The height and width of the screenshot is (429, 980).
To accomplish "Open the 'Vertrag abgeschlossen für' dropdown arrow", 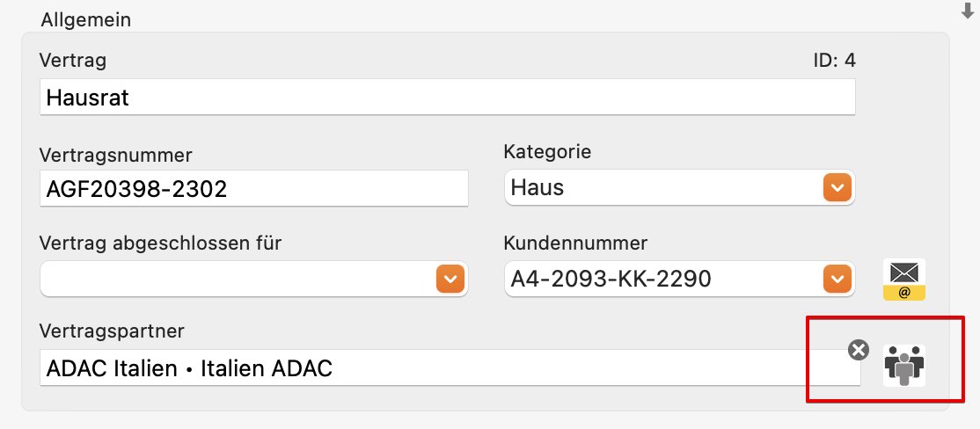I will tap(450, 279).
